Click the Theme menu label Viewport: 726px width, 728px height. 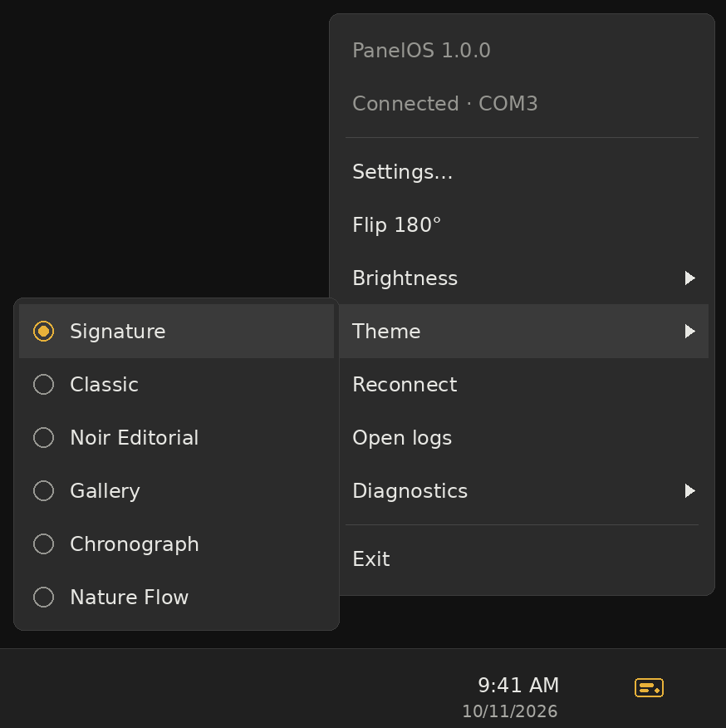tap(386, 331)
